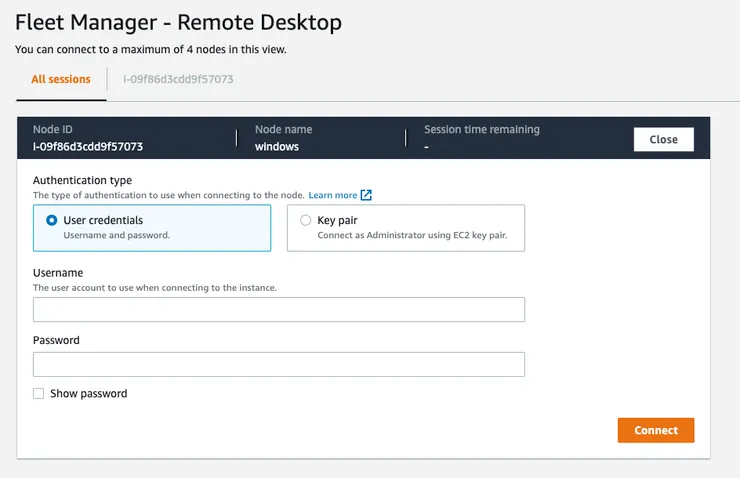Screen dimensions: 740x478
Task: Focus the Username input field
Action: tap(279, 310)
